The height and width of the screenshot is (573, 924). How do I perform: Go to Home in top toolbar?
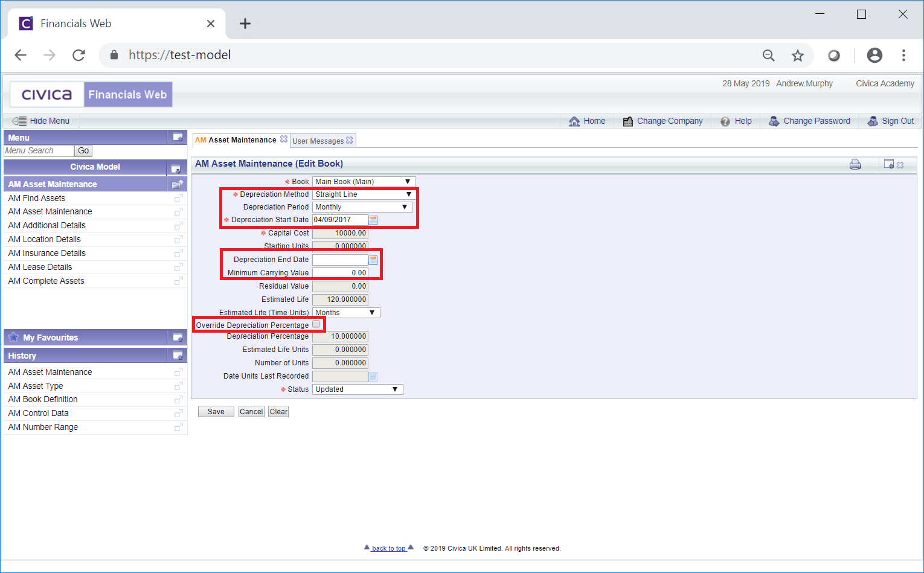click(587, 121)
